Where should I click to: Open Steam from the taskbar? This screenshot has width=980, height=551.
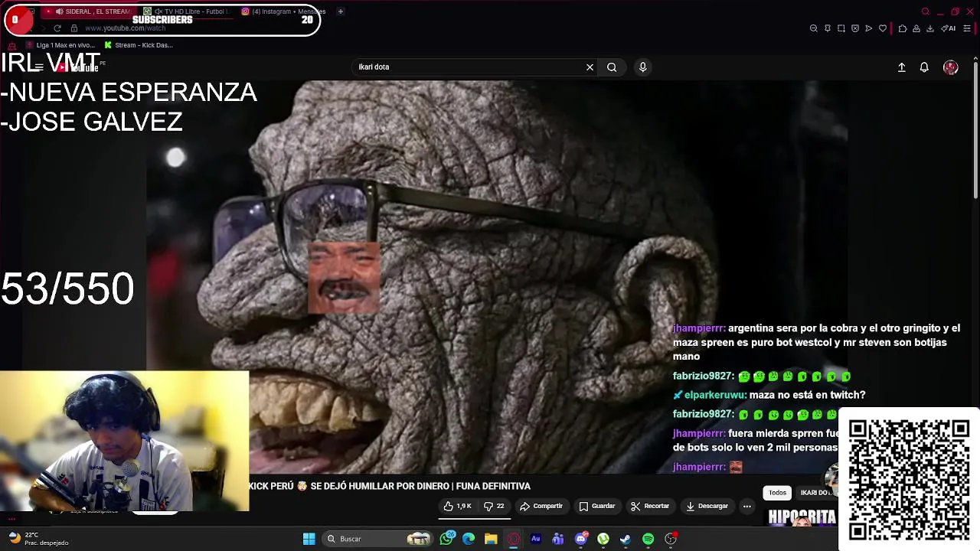pos(626,539)
